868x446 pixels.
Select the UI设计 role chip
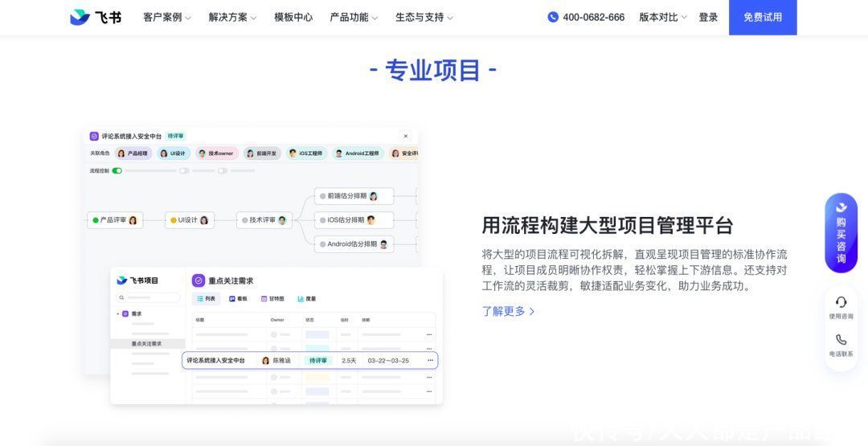pos(174,153)
